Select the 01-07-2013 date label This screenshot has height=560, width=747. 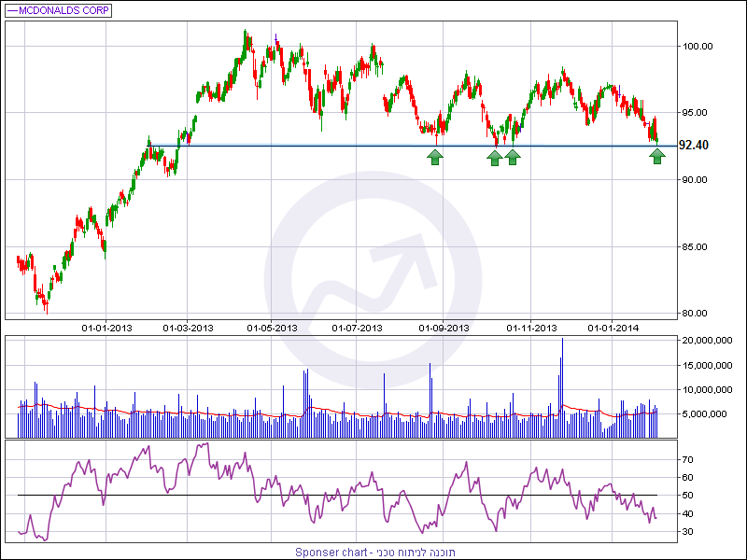358,329
